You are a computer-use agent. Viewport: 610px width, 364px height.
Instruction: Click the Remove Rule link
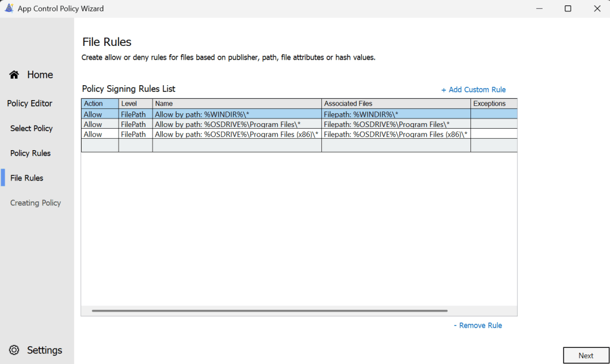point(478,325)
